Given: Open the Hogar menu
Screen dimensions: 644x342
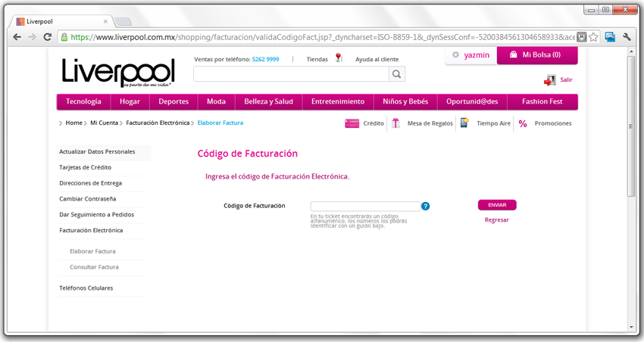Looking at the screenshot, I should click(x=130, y=101).
